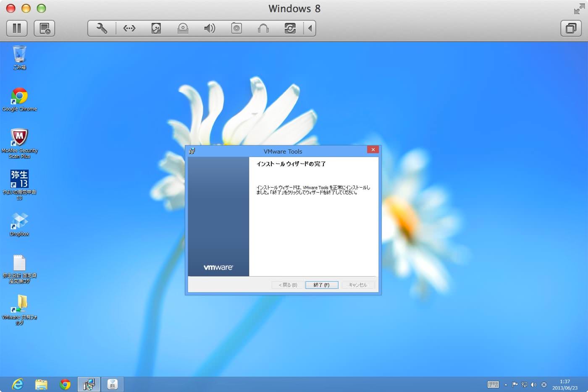
Task: Collapse the device toolbar arrow
Action: 310,28
